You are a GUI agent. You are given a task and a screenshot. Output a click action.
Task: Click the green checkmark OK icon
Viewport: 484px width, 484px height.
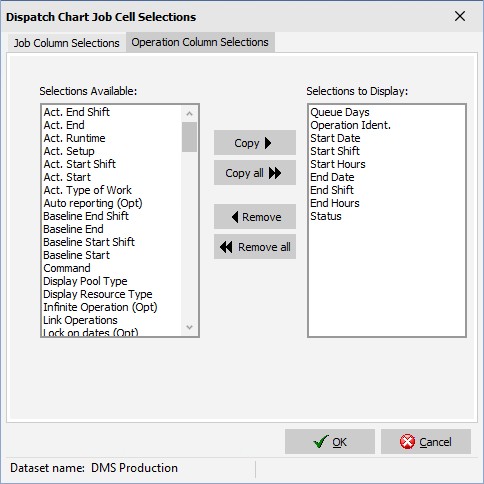coord(321,442)
